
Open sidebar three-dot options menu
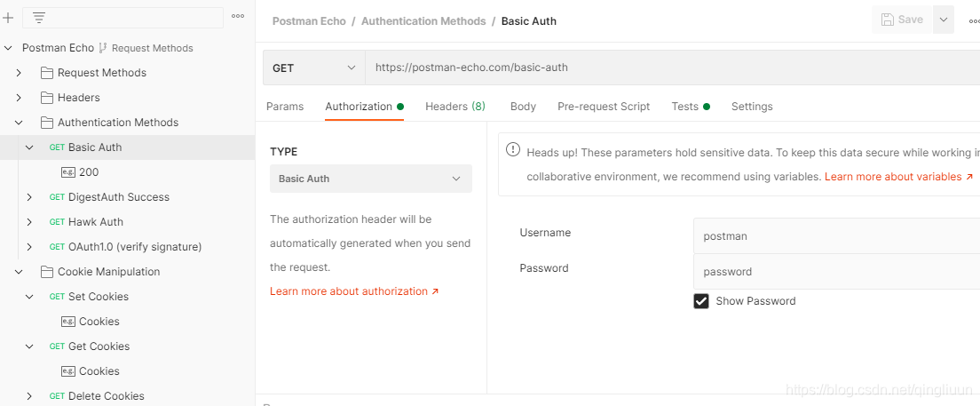pyautogui.click(x=238, y=17)
